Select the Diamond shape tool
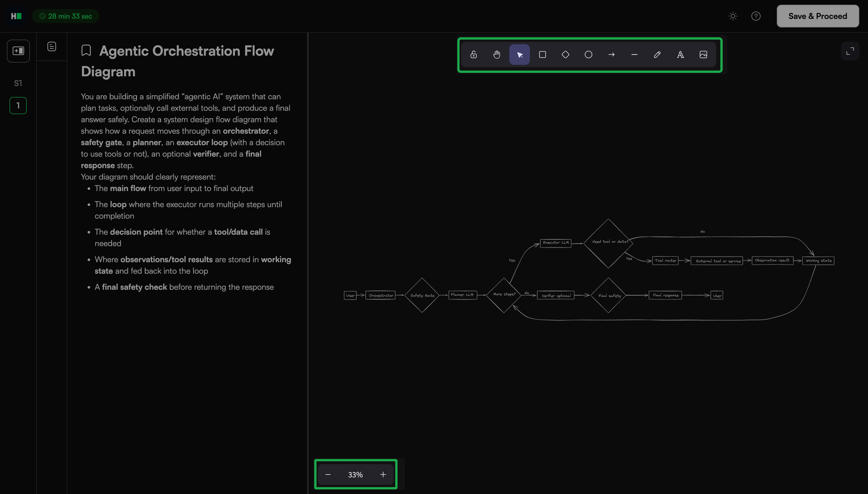This screenshot has width=868, height=494. pyautogui.click(x=566, y=55)
